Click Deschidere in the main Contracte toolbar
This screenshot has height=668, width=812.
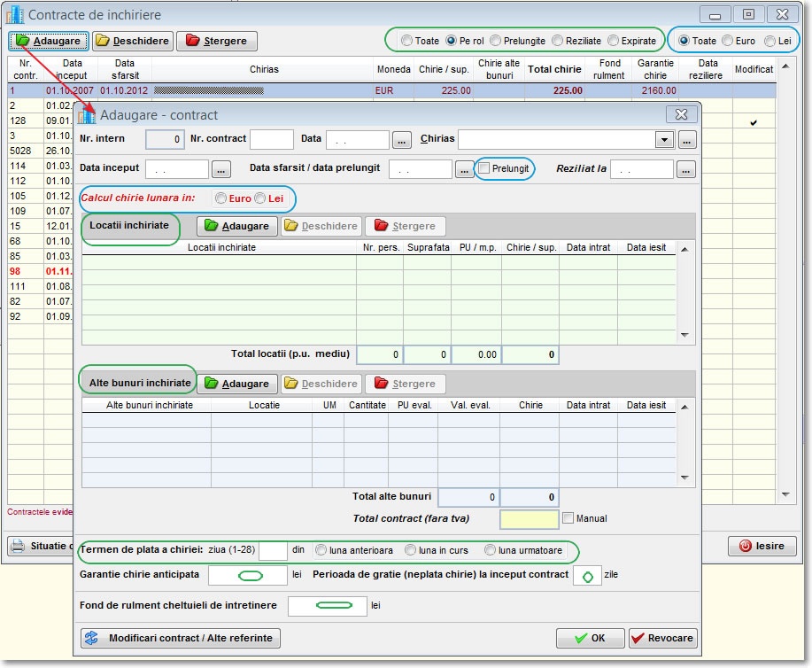(x=133, y=41)
